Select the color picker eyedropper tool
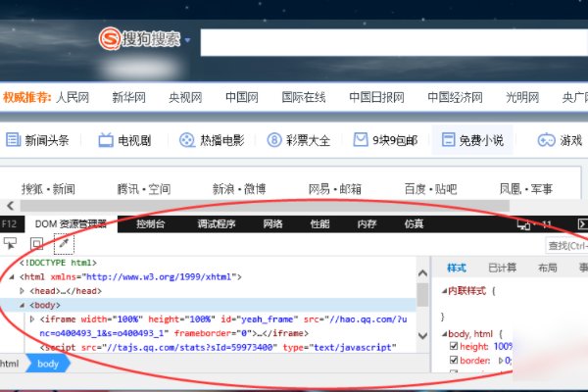The height and width of the screenshot is (392, 588). tap(64, 243)
